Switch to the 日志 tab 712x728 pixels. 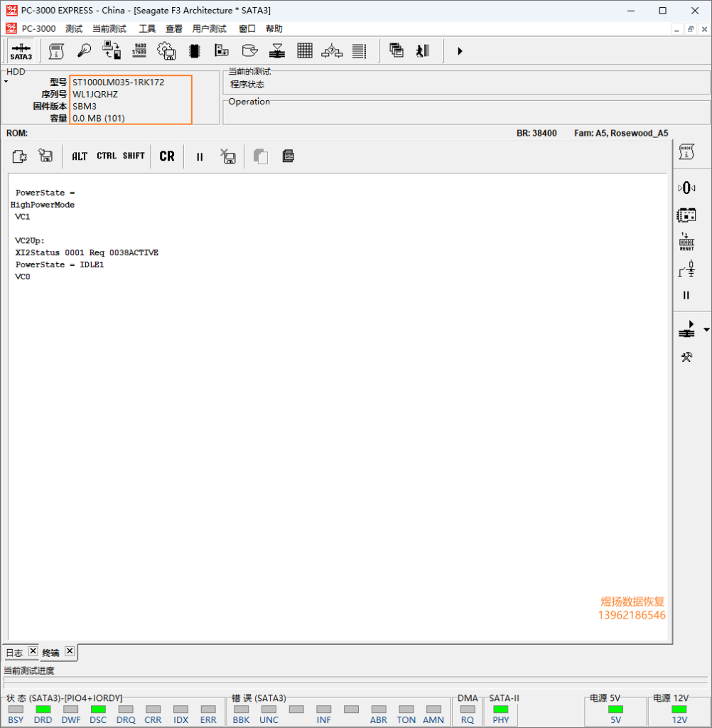pyautogui.click(x=14, y=653)
